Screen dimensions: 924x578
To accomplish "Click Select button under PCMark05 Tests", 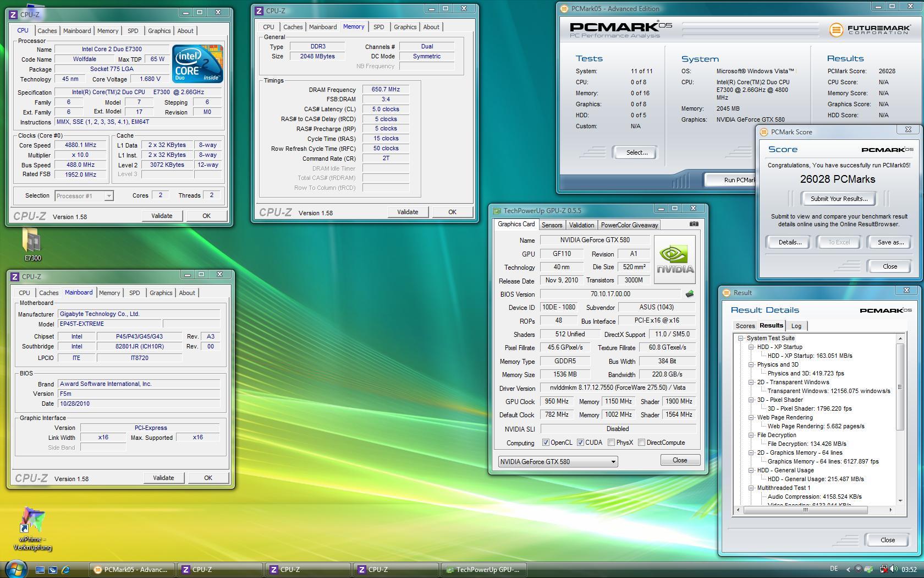I will click(636, 152).
